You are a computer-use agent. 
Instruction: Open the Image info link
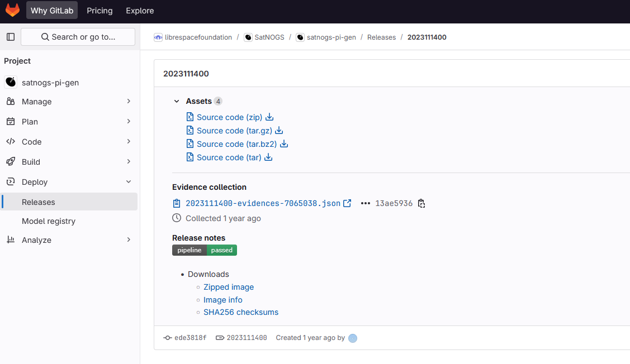(x=223, y=300)
